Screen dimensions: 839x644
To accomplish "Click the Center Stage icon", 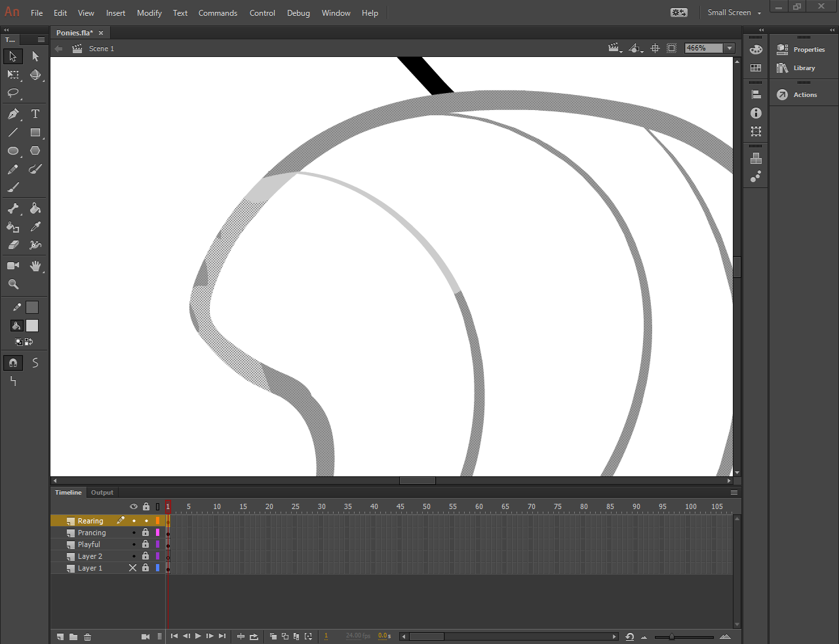I will [655, 48].
